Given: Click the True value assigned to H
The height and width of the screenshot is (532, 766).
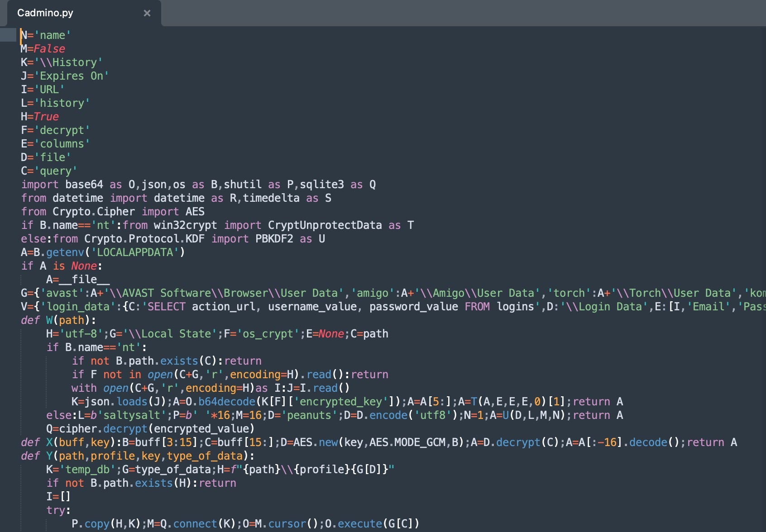Looking at the screenshot, I should 46,117.
